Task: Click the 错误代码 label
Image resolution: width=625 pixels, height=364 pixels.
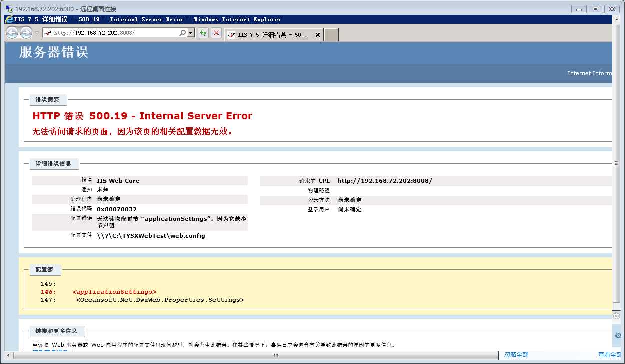Action: point(81,209)
